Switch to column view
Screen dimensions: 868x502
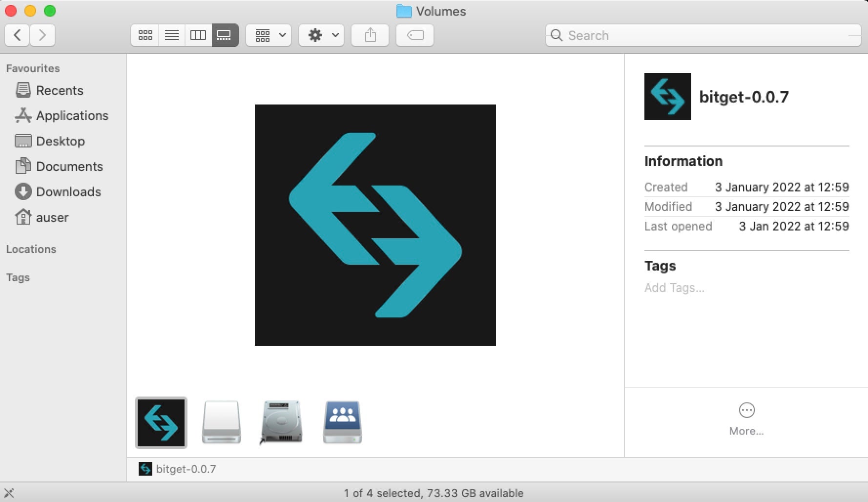pos(198,35)
